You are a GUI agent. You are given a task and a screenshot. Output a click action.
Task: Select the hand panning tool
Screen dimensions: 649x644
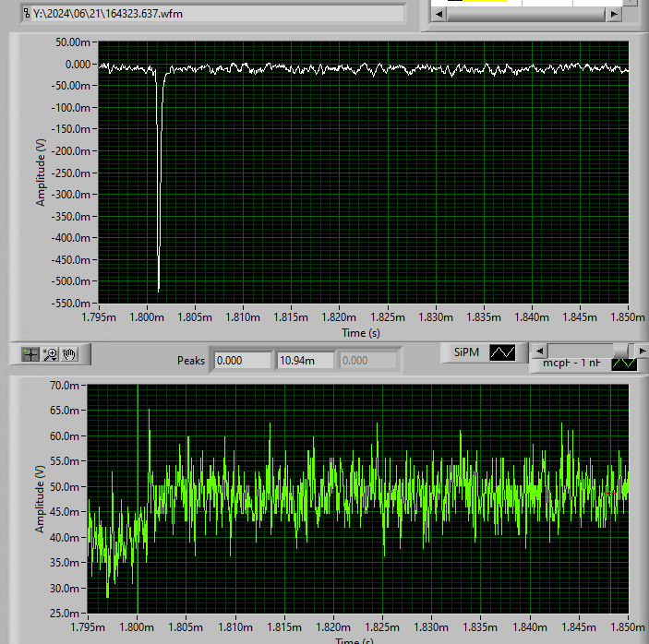tap(69, 354)
